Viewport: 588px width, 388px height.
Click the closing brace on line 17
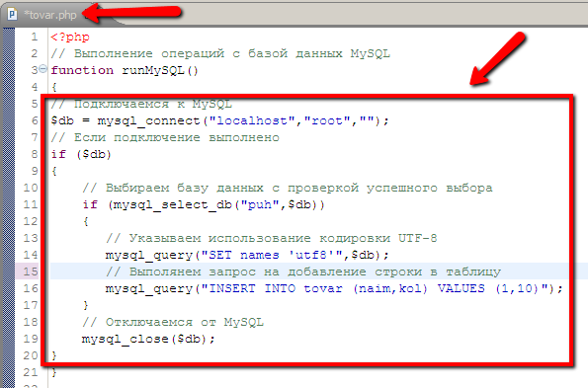click(86, 305)
